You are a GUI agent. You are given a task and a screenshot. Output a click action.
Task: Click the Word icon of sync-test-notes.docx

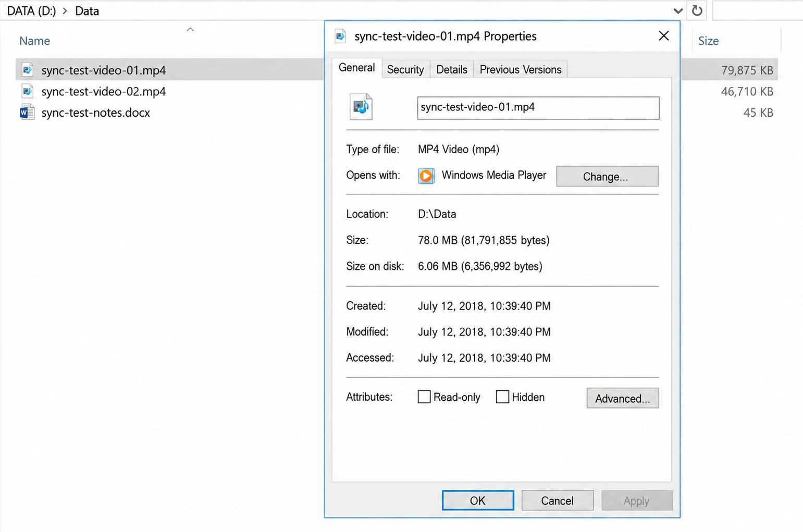point(27,113)
